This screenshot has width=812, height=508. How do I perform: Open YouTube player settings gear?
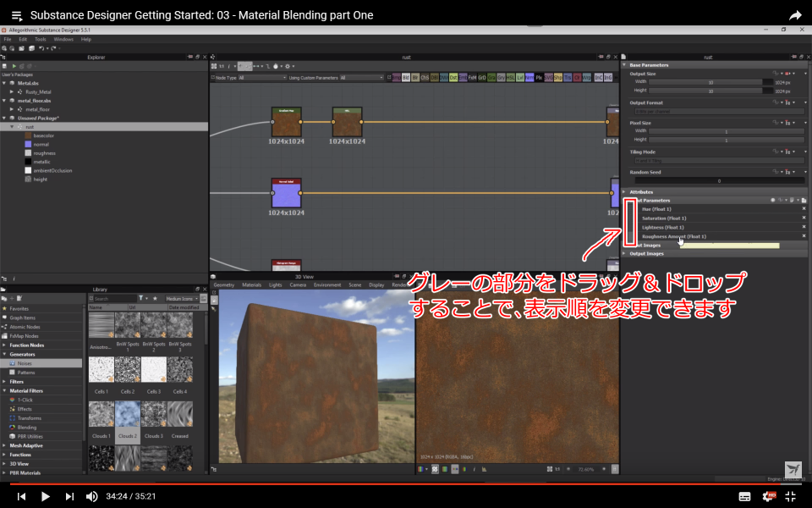pyautogui.click(x=768, y=496)
